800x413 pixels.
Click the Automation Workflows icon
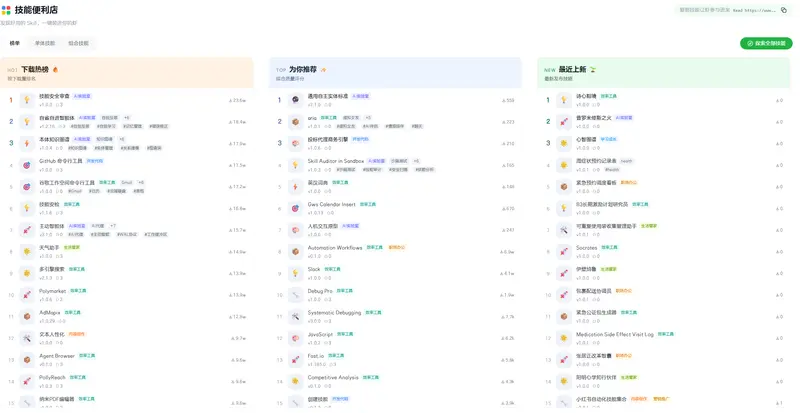tap(295, 252)
